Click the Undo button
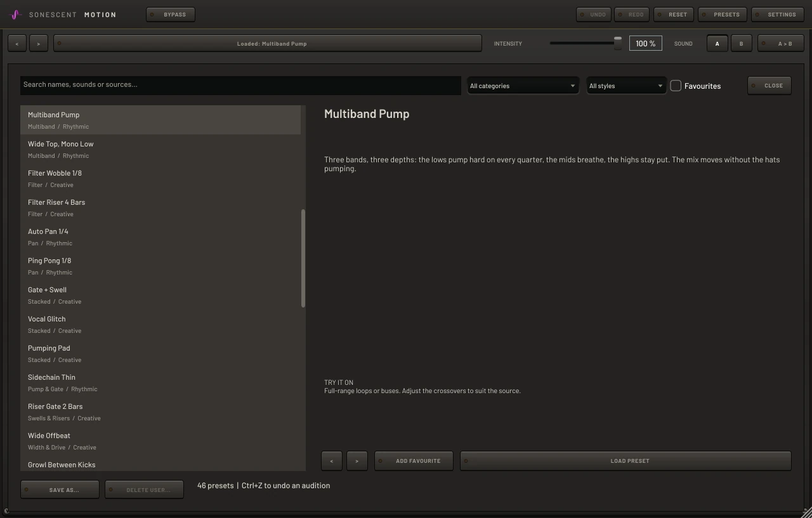Viewport: 812px width, 518px height. (x=594, y=15)
